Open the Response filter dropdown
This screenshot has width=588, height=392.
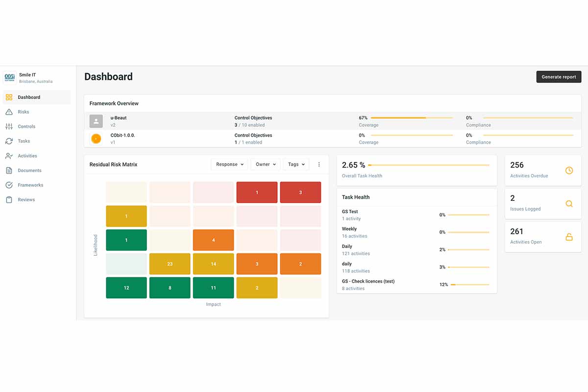(x=230, y=165)
